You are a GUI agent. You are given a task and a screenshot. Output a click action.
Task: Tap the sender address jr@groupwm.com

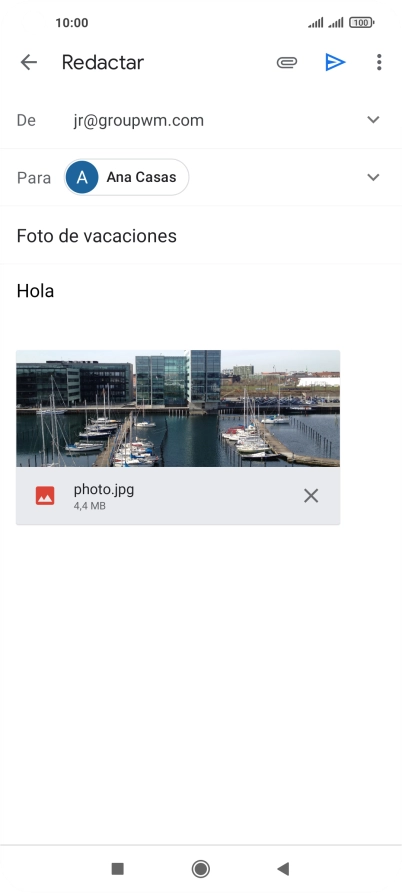(x=138, y=121)
